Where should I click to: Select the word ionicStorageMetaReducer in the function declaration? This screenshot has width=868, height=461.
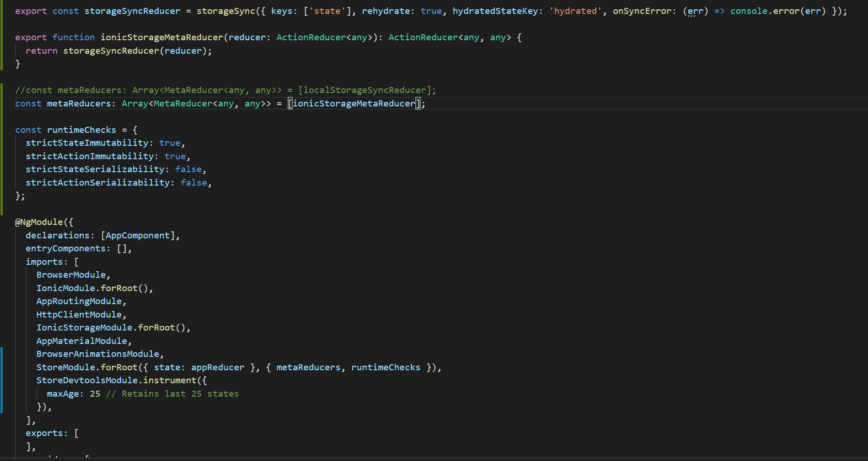click(x=163, y=37)
